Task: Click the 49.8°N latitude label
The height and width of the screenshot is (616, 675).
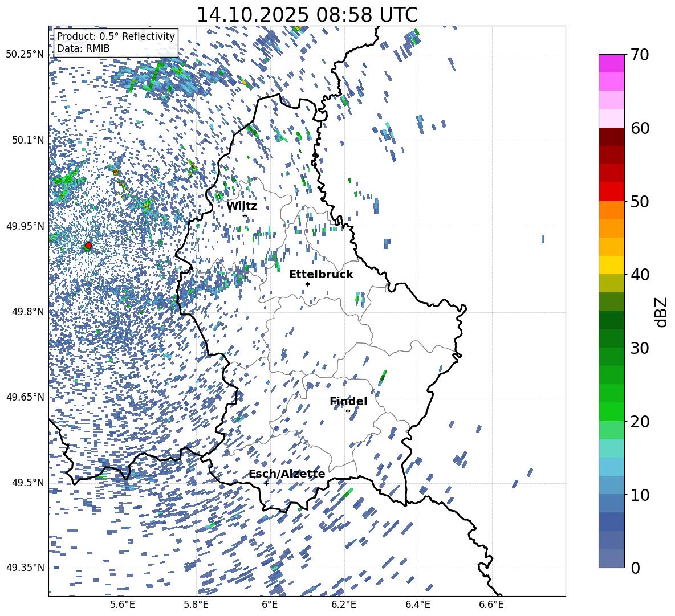Action: [28, 312]
